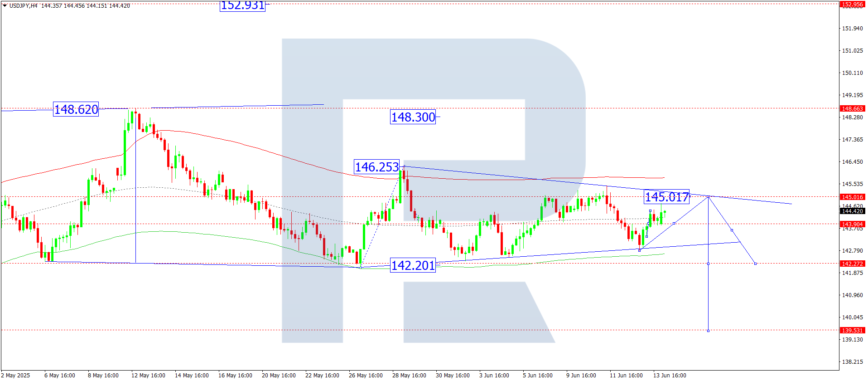Select the 146.253 peak label

[376, 167]
